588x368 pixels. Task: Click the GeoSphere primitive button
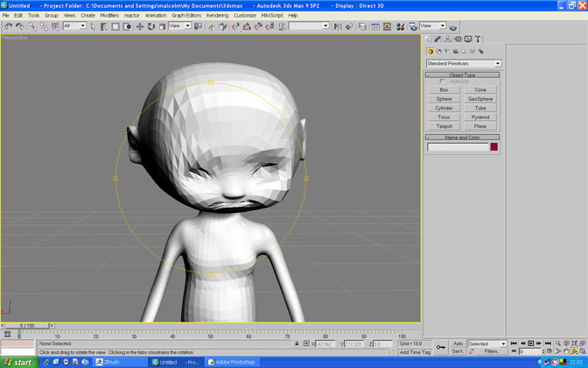(480, 99)
